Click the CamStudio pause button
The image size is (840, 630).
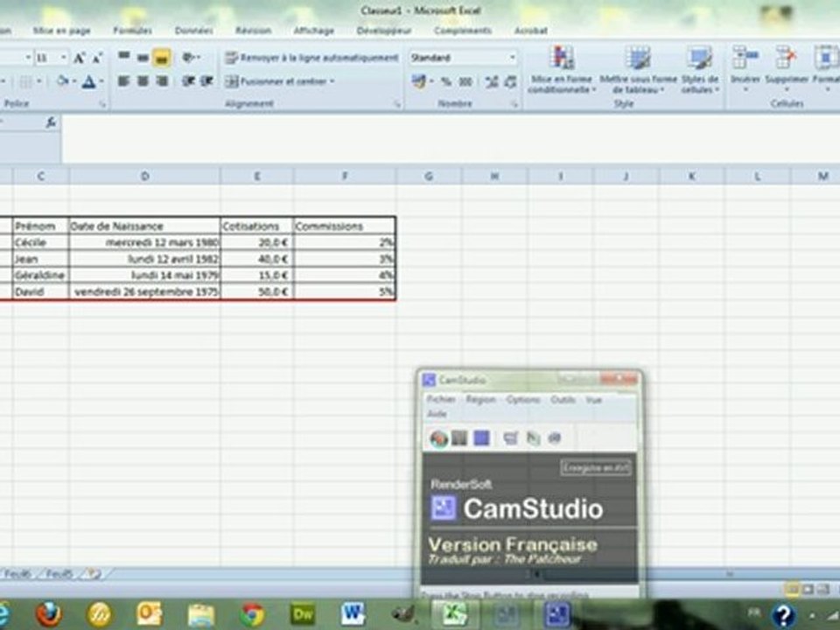click(459, 438)
